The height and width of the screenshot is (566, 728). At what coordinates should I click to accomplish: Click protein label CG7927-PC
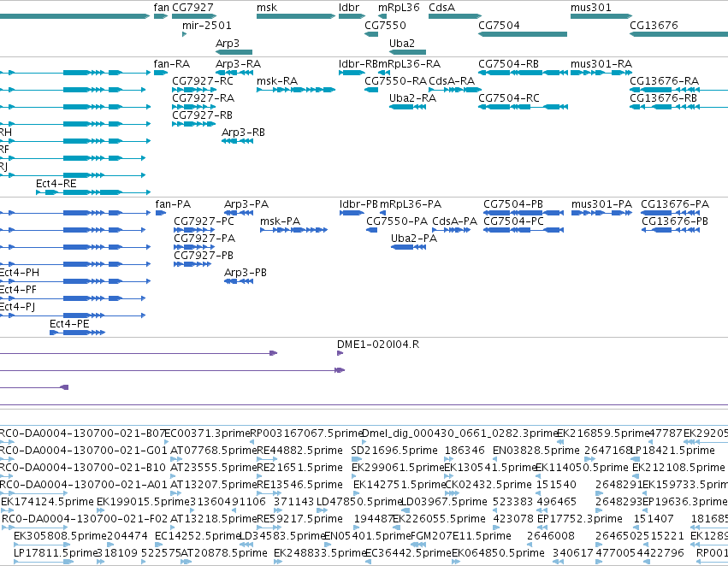pos(204,221)
